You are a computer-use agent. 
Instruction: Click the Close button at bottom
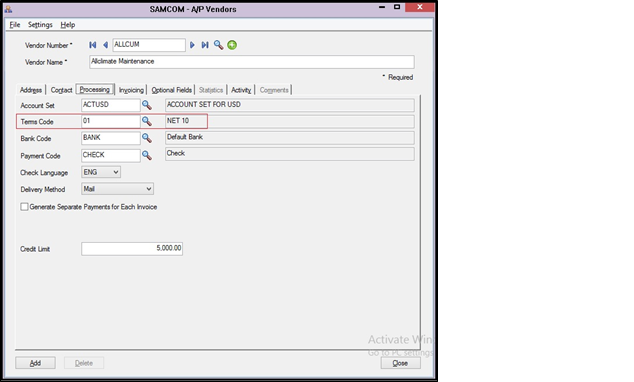pos(400,363)
